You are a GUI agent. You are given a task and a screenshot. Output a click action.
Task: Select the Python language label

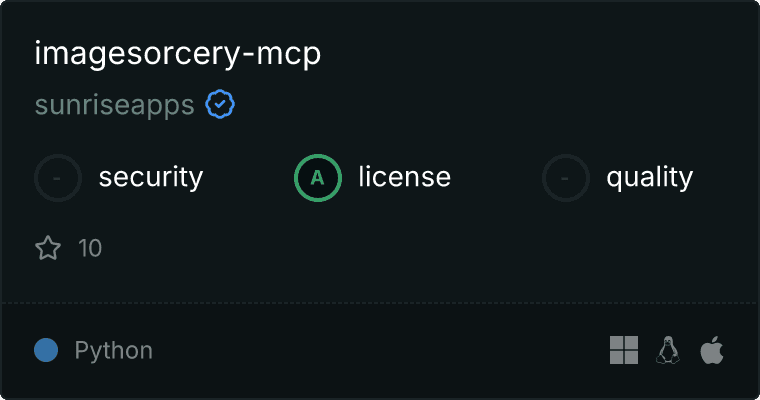113,351
